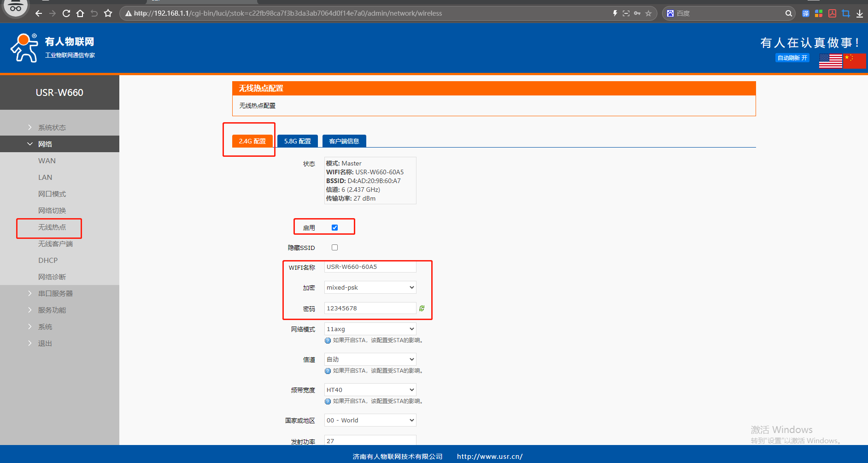
Task: Open the 网络模式 11axg dropdown
Action: click(370, 329)
